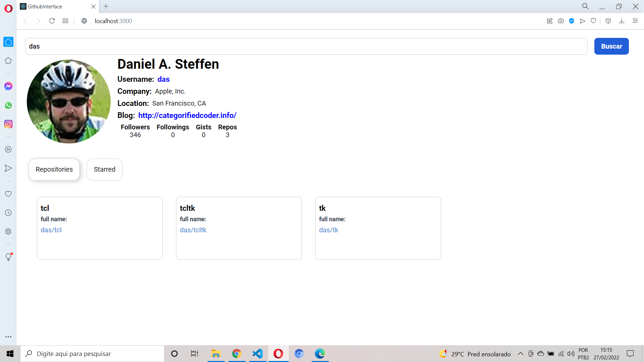The height and width of the screenshot is (362, 644).
Task: Click the ad blocker shield icon
Action: point(572,21)
